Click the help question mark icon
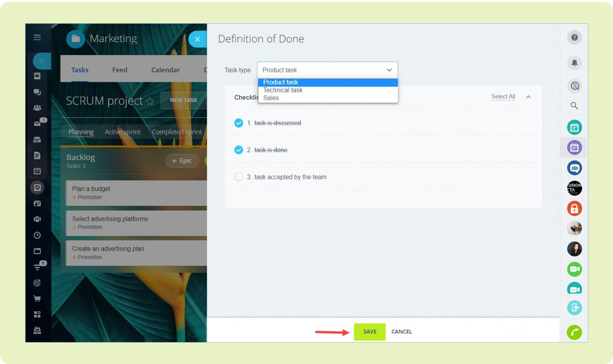Viewport: 613px width, 364px height. (574, 37)
